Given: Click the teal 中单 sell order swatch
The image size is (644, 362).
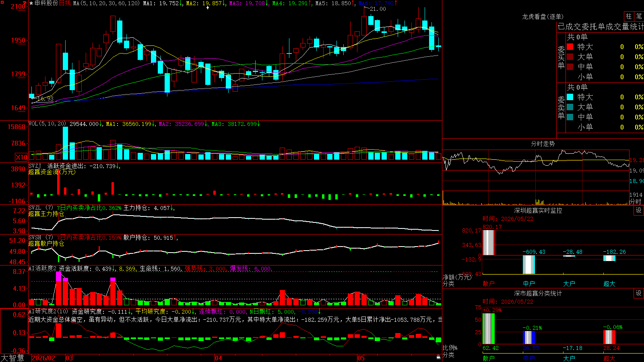Looking at the screenshot, I should (x=570, y=117).
